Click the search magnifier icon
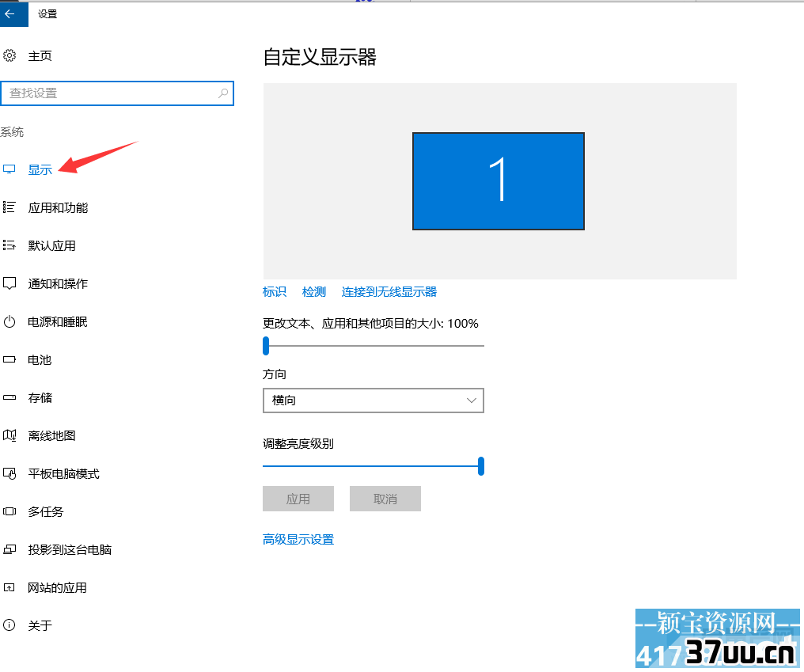Image resolution: width=804 pixels, height=672 pixels. 223,93
